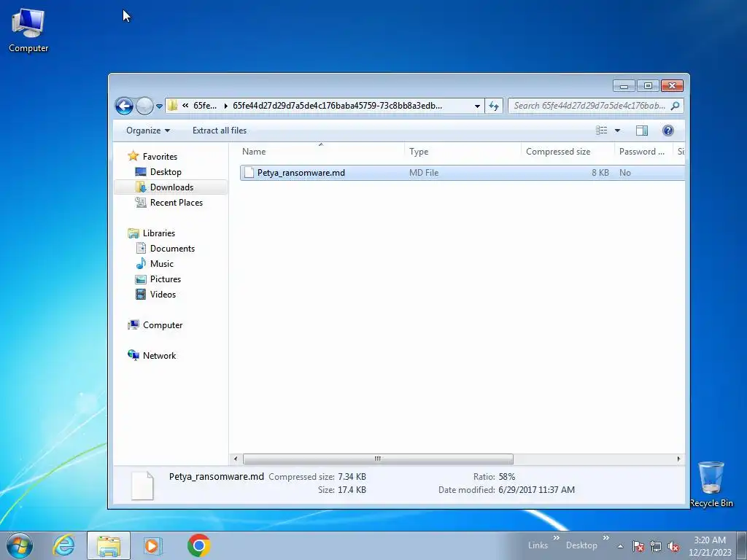747x560 pixels.
Task: Expand the Links toolbar chevron
Action: [x=557, y=537]
